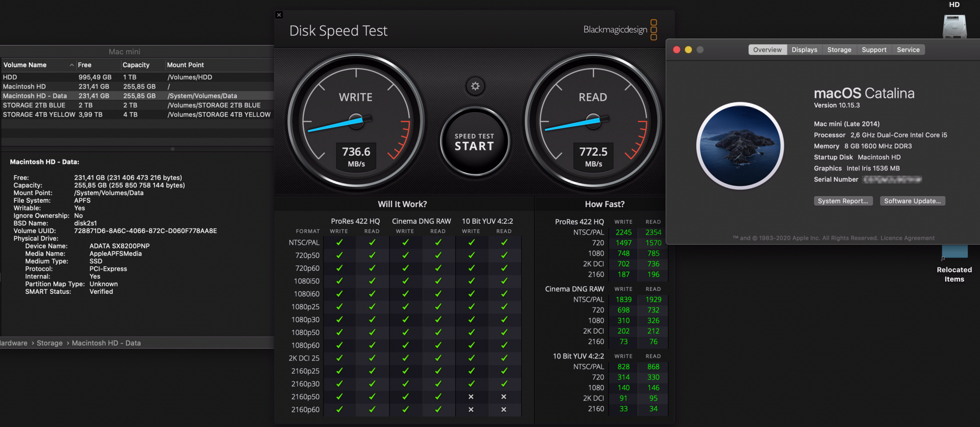Image resolution: width=980 pixels, height=427 pixels.
Task: Click the 10 Bit YUV NTSC/PAL read value 868
Action: click(x=653, y=367)
